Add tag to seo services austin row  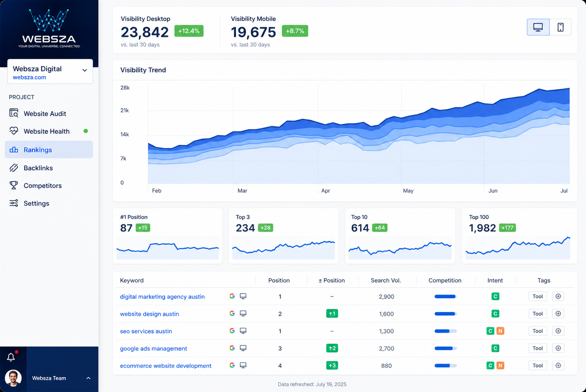558,331
